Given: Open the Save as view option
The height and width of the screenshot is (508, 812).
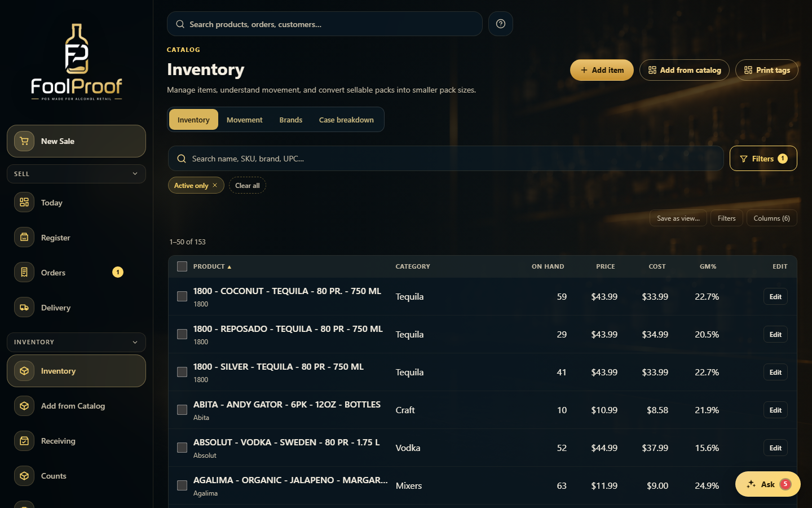Looking at the screenshot, I should pyautogui.click(x=678, y=218).
